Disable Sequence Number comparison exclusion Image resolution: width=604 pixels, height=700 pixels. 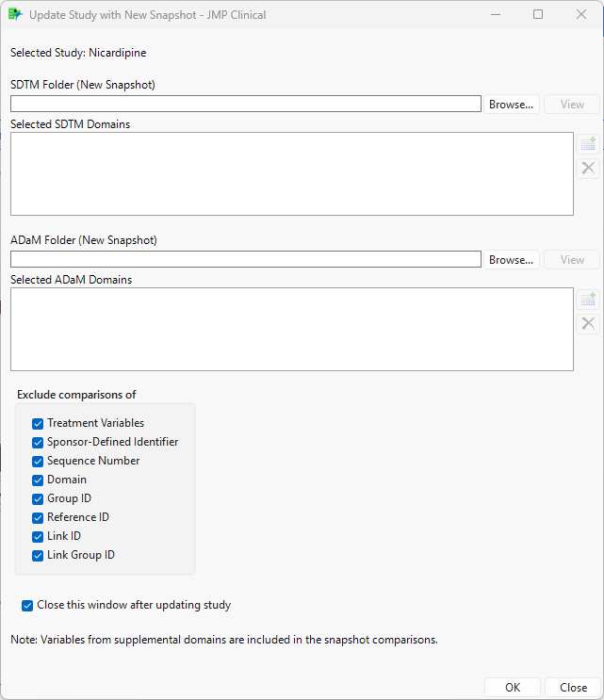tap(38, 462)
